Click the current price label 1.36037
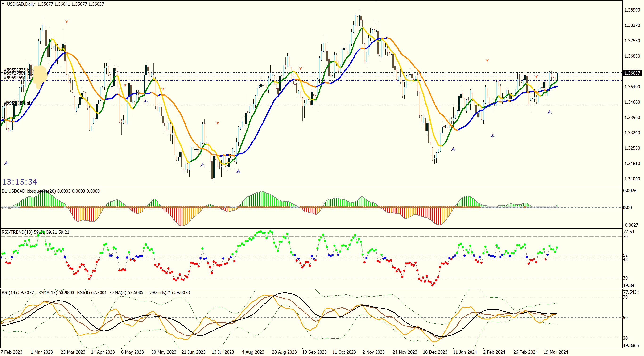Screen dimensions: 644x356 [632, 73]
